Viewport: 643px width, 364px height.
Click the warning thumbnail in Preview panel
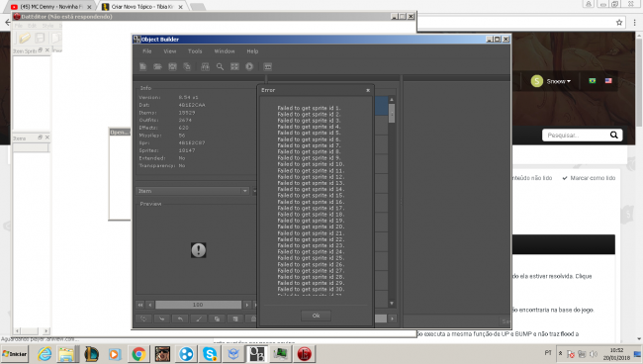point(199,250)
